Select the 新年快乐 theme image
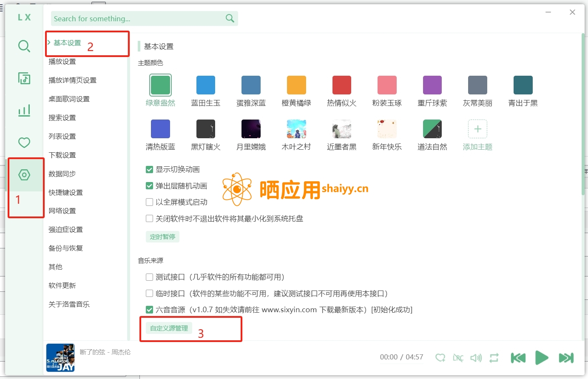588x379 pixels. 387,129
